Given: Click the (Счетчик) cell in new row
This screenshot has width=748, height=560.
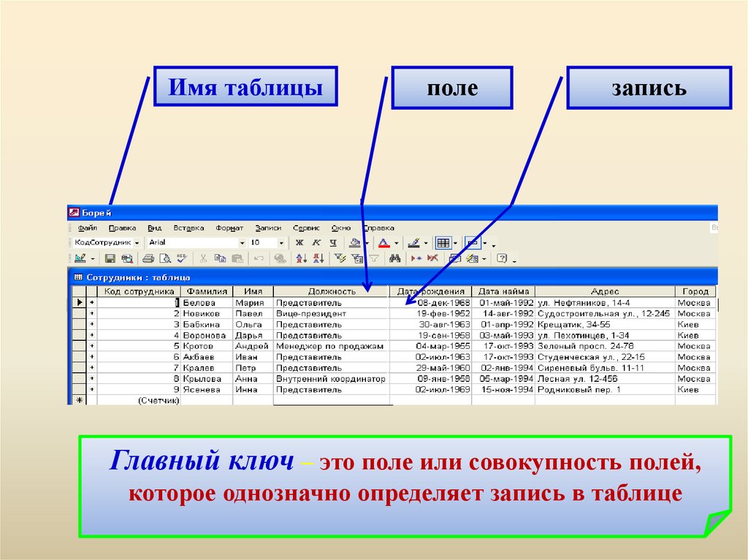Looking at the screenshot, I should (x=139, y=401).
